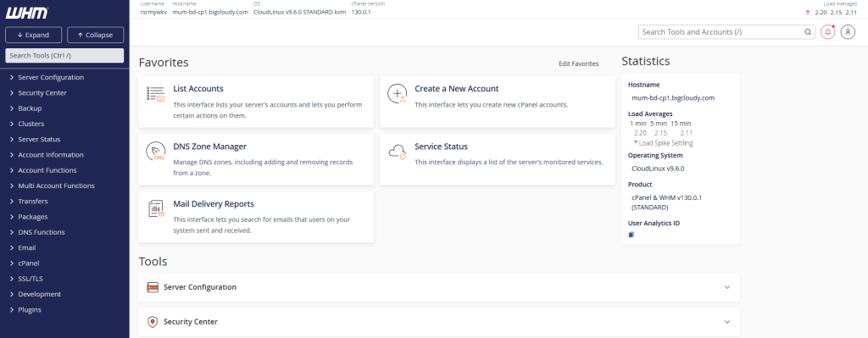Expand Server Configuration in sidebar
The width and height of the screenshot is (868, 338).
(51, 77)
